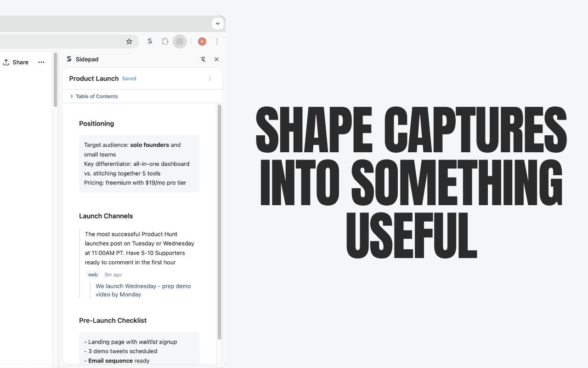Open the page's three-dot more options
Screen dimensions: 588x368
41,62
